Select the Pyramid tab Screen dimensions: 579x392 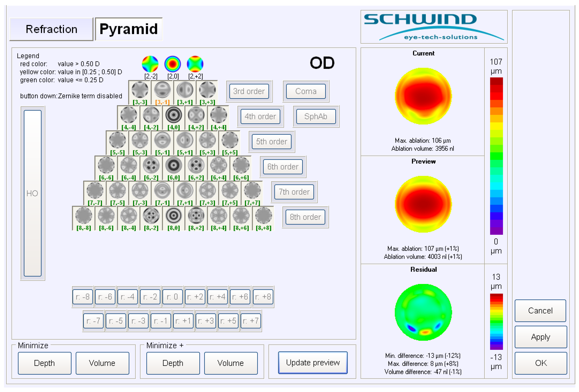click(x=129, y=29)
